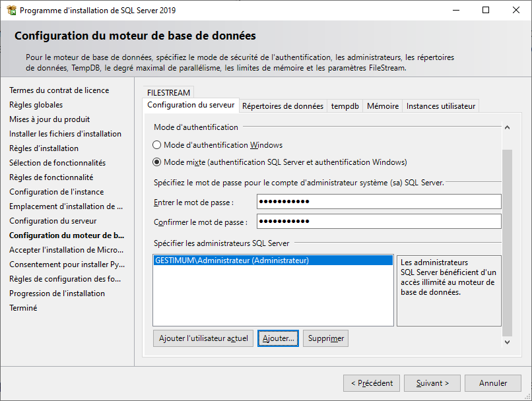This screenshot has width=532, height=401.
Task: Click Sélection de fonctionnalités step
Action: (x=57, y=163)
